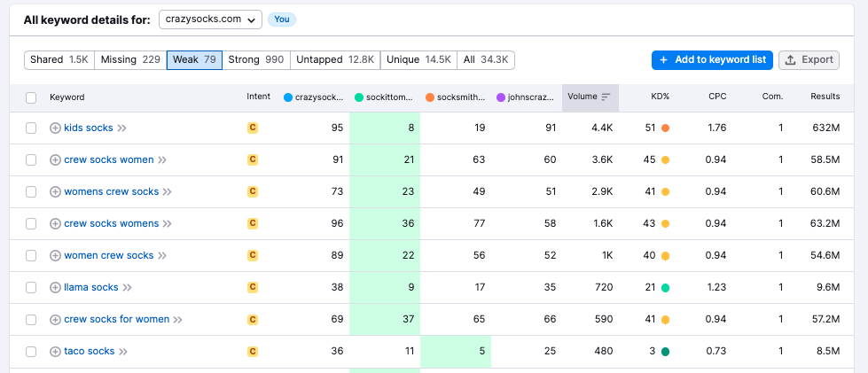Click the plus icon beside women crew socks

point(55,256)
